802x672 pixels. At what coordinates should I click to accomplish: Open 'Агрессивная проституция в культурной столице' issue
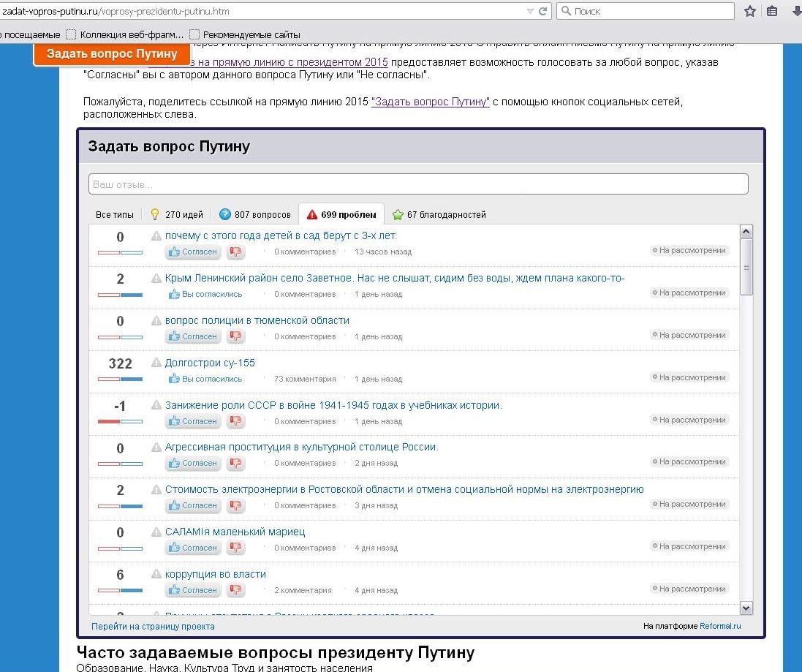pyautogui.click(x=302, y=447)
